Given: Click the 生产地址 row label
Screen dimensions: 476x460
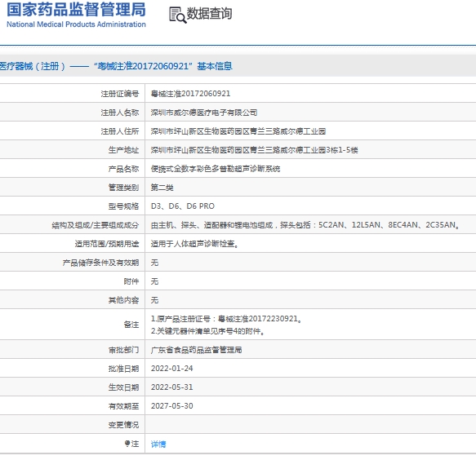Looking at the screenshot, I should [123, 150].
